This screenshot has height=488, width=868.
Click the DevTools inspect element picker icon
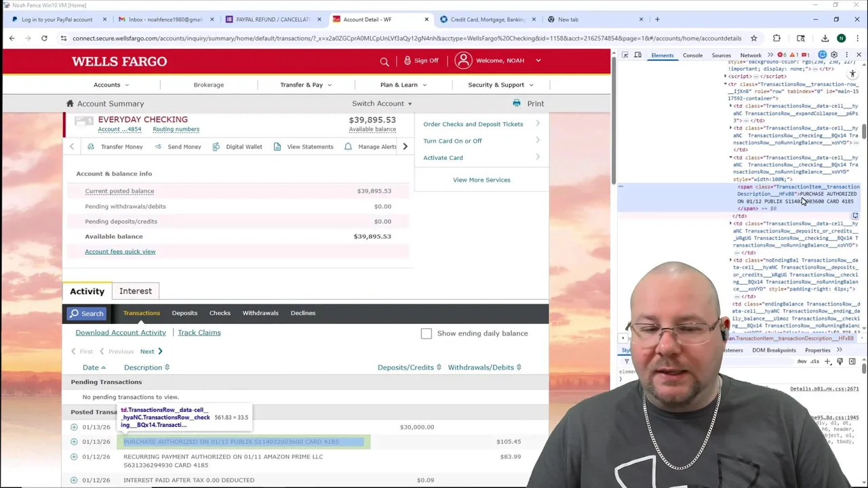click(625, 55)
